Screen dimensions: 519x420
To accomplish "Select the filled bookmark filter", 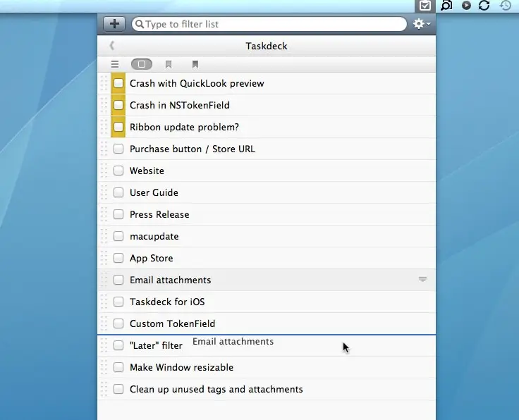I will [x=195, y=64].
